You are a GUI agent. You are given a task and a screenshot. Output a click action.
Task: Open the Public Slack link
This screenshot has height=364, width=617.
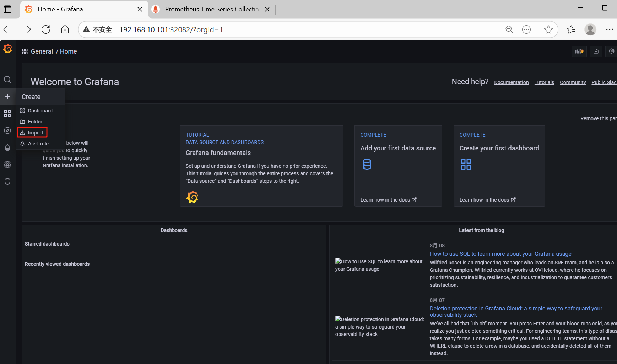tap(604, 82)
